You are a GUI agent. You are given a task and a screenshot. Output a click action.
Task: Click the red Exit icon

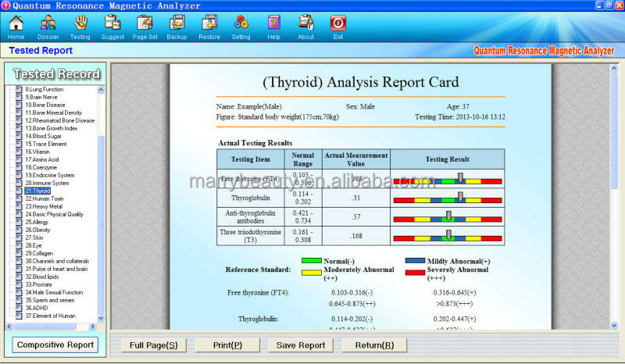tap(338, 27)
